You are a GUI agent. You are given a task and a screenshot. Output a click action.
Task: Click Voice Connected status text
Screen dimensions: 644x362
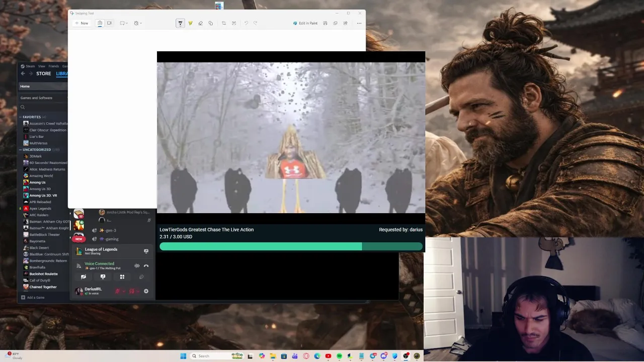tap(99, 263)
